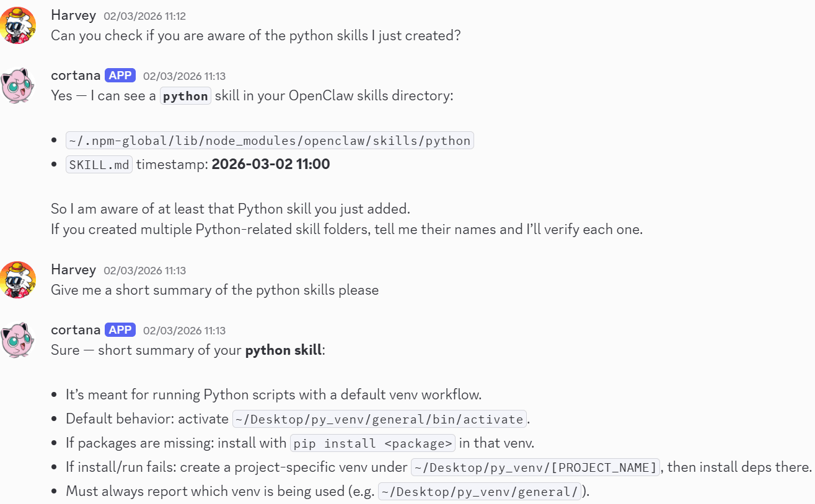Click the timestamp on cortana's first reply

[184, 76]
